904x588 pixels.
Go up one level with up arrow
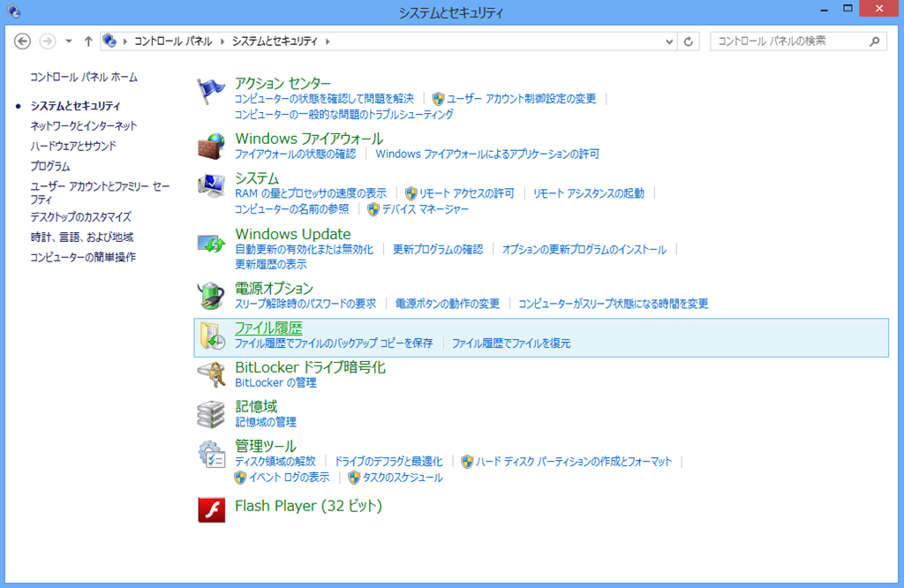(x=88, y=41)
